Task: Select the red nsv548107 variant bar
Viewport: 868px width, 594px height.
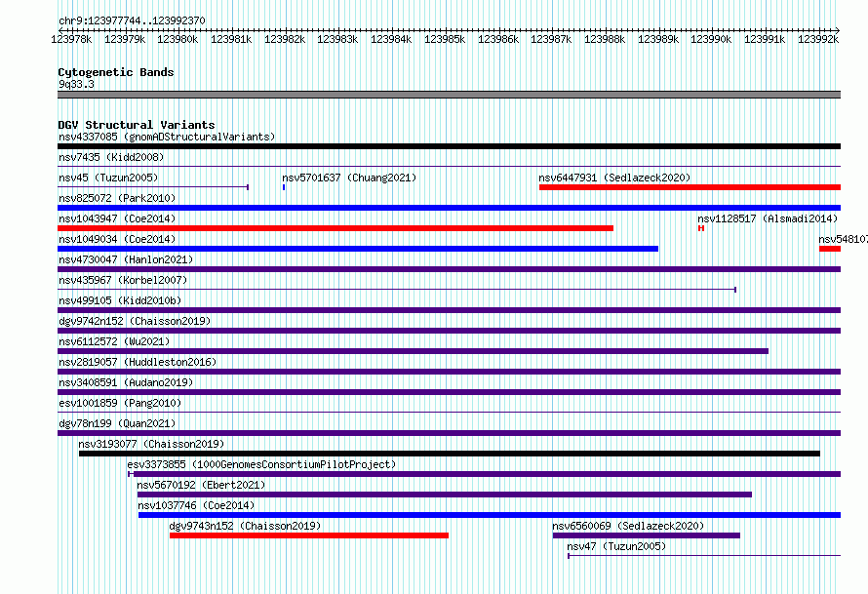Action: point(830,249)
